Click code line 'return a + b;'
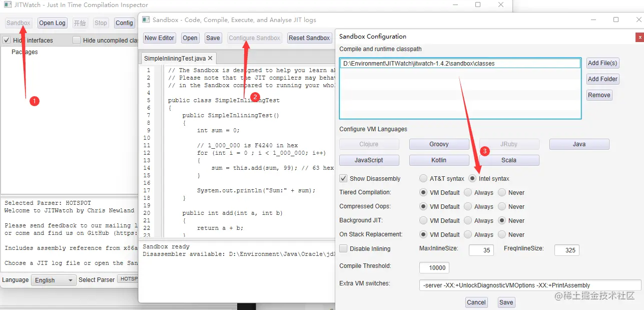Viewport: 644px width, 310px height. pos(220,228)
